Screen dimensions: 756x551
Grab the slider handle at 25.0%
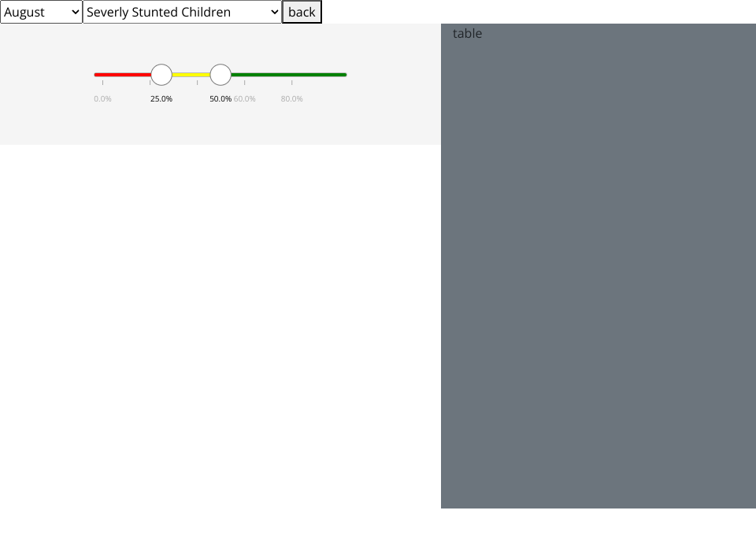tap(161, 75)
